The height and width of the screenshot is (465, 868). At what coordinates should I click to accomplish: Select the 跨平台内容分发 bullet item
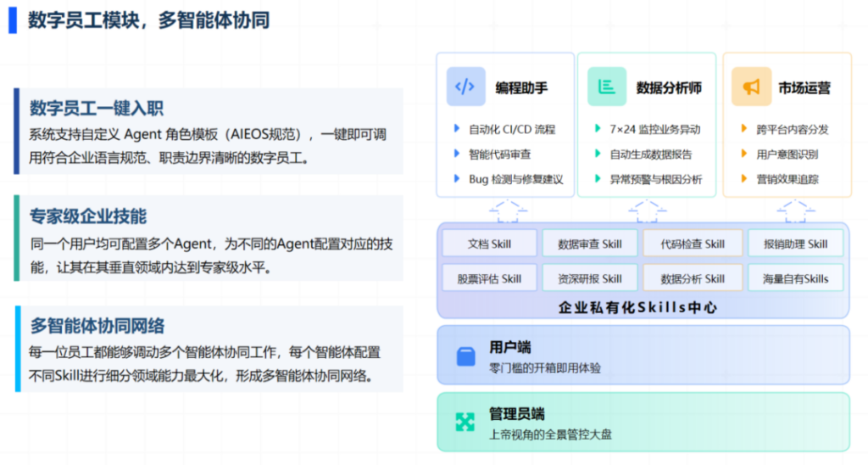[x=792, y=129]
